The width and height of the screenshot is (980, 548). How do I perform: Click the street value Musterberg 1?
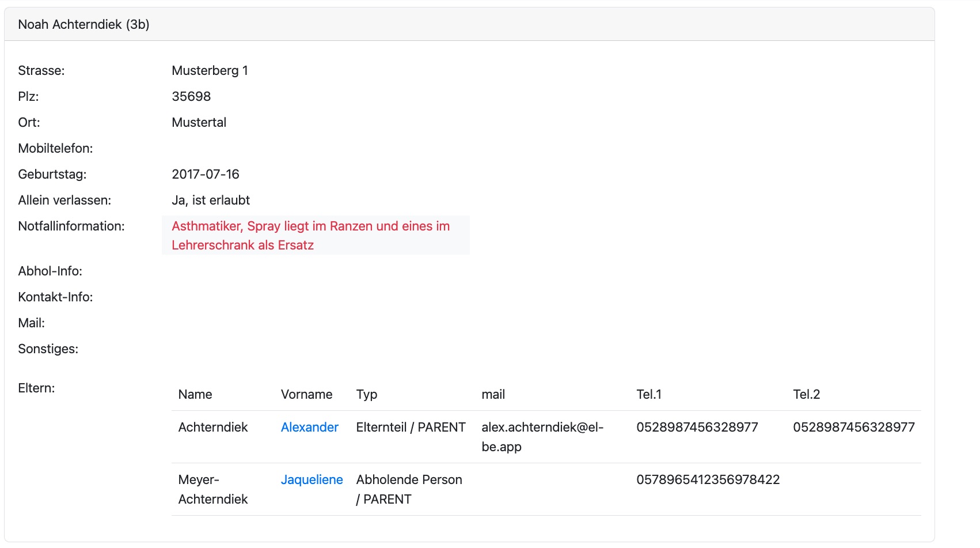click(210, 70)
